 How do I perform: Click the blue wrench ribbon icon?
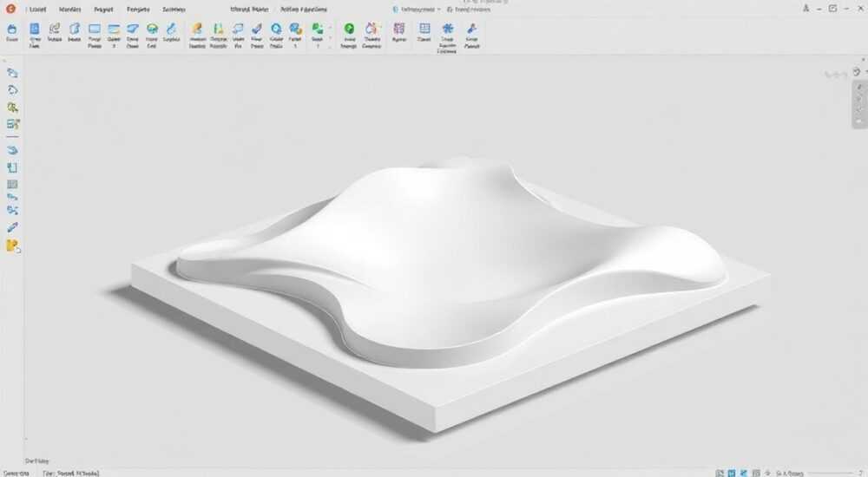point(471,29)
